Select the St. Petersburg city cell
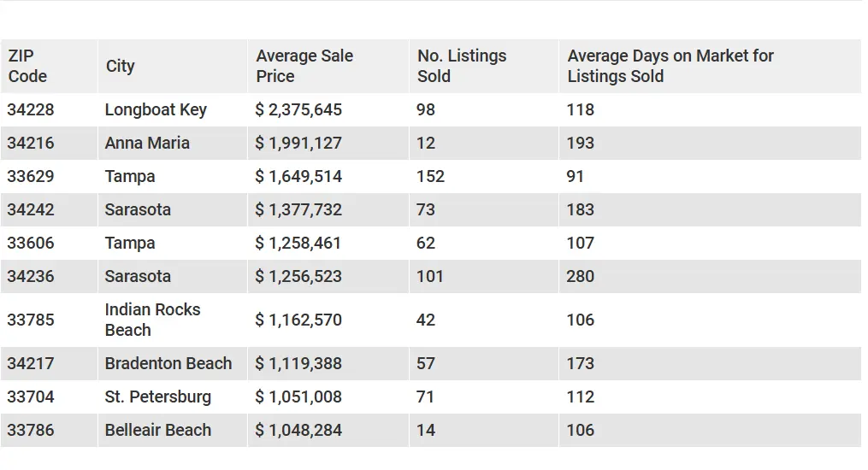The height and width of the screenshot is (470, 868). pyautogui.click(x=173, y=397)
